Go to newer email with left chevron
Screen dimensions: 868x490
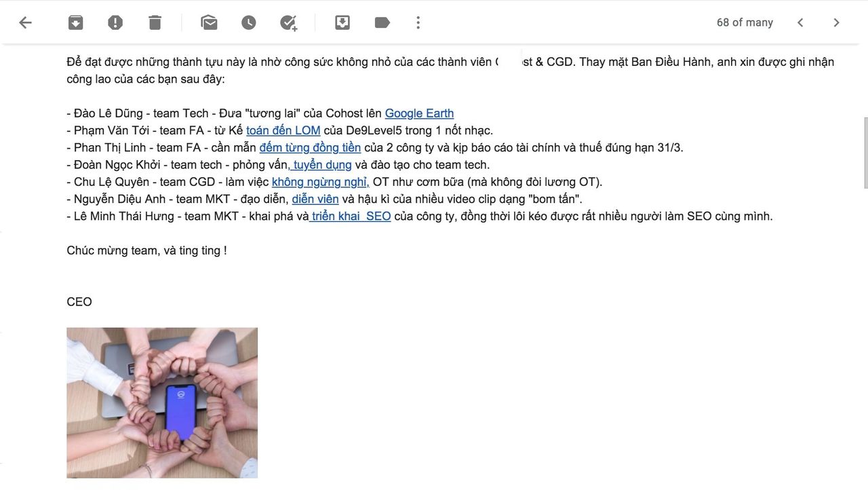tap(800, 22)
